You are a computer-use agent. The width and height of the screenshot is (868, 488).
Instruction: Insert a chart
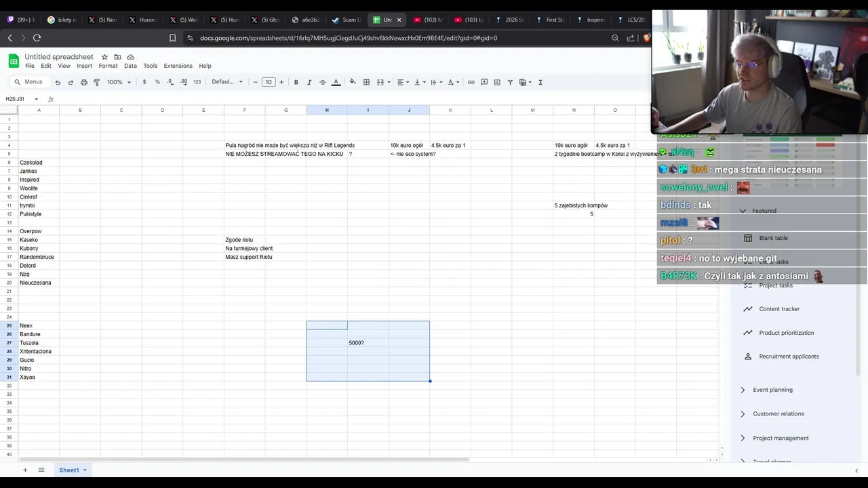(497, 82)
